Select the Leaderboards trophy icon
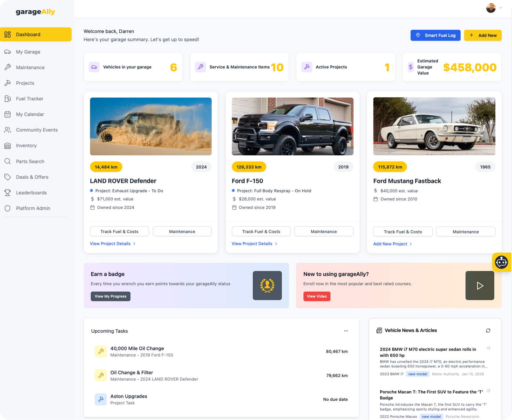The image size is (512, 420). point(7,192)
